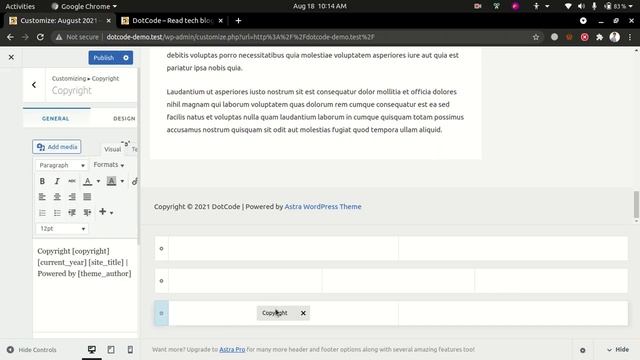
Task: Align text left
Action: [x=42, y=197]
